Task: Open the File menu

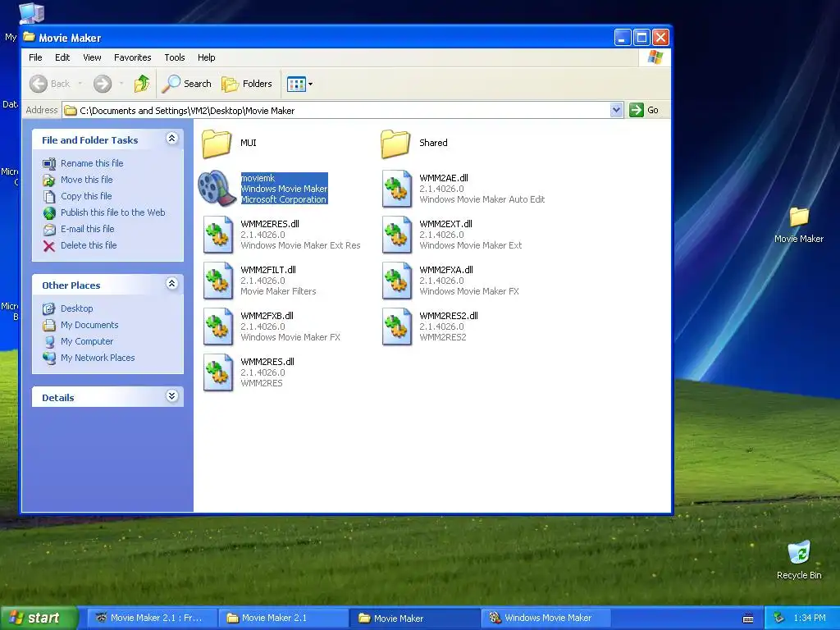Action: [35, 57]
